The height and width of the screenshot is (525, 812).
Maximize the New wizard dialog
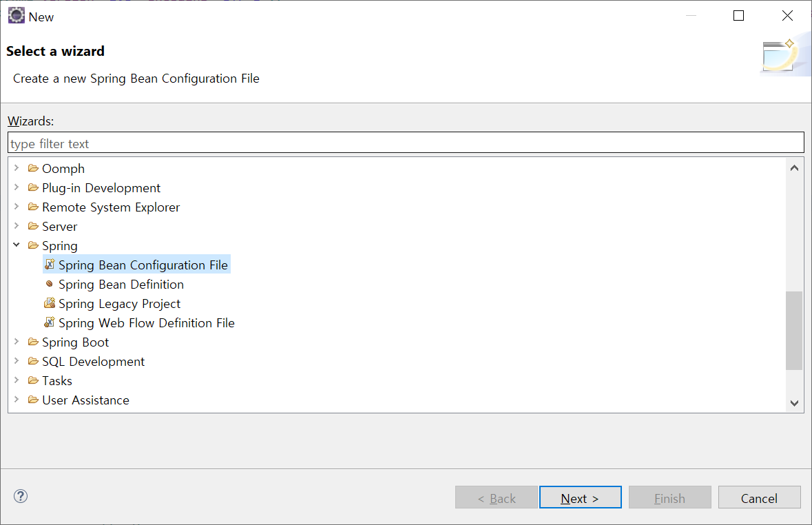(x=738, y=16)
